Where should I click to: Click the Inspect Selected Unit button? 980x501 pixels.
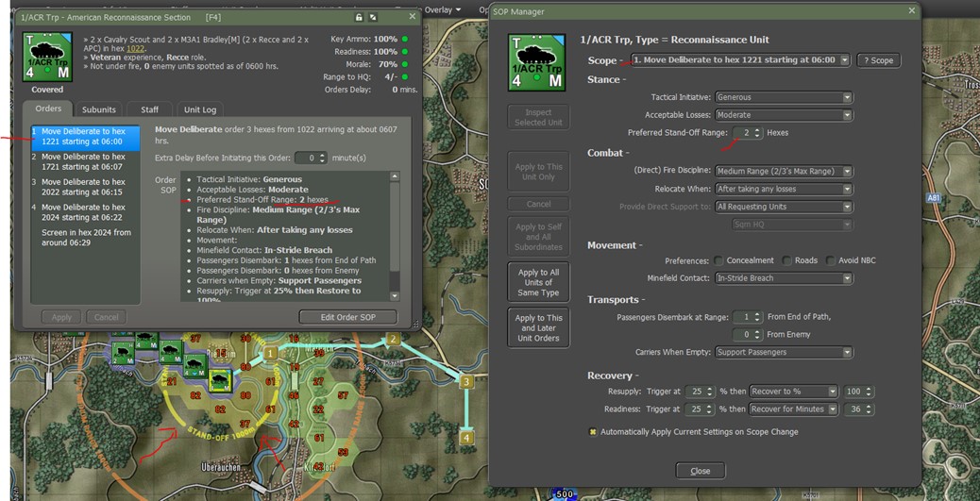pyautogui.click(x=538, y=117)
